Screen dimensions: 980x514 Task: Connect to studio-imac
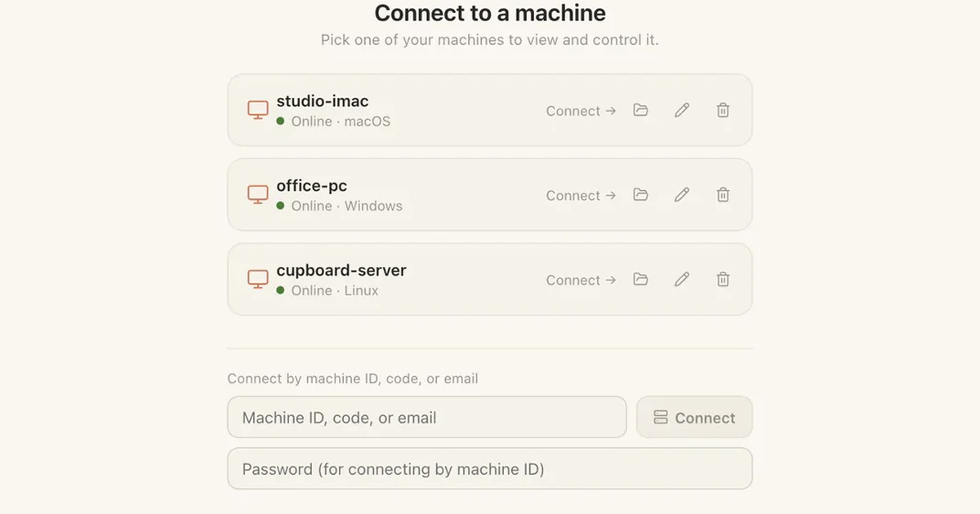pos(581,111)
